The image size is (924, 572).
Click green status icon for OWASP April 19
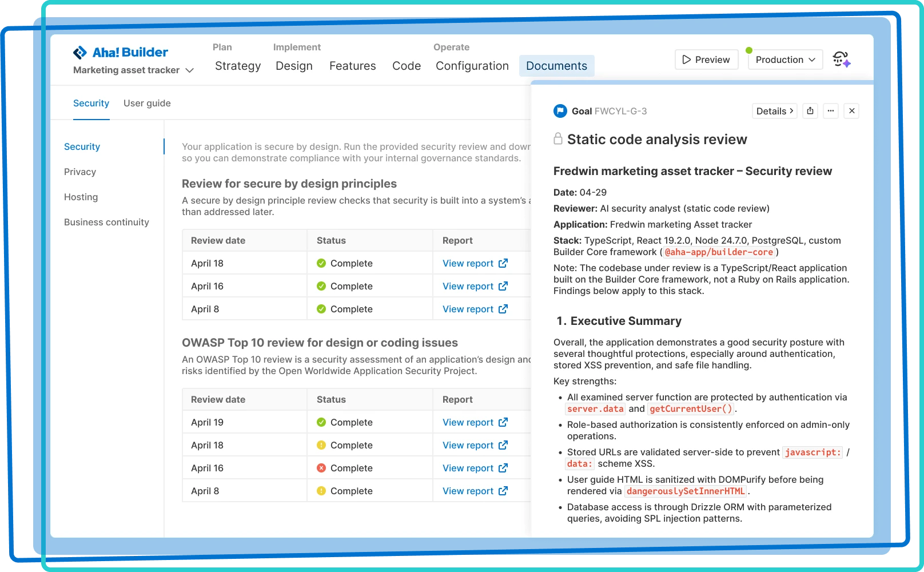coord(321,422)
